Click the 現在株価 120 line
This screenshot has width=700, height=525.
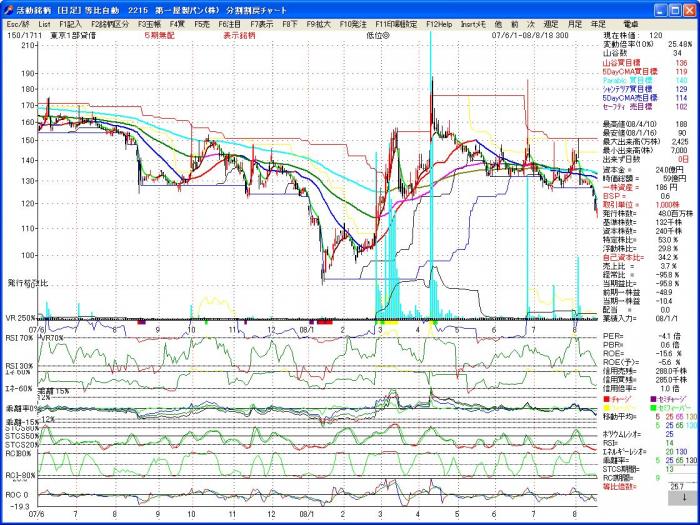[633, 36]
